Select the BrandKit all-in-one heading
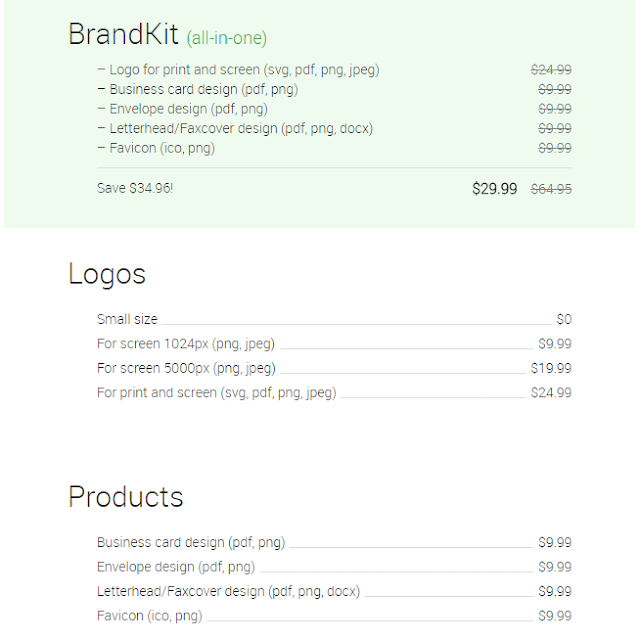This screenshot has height=640, width=640. coord(167,34)
